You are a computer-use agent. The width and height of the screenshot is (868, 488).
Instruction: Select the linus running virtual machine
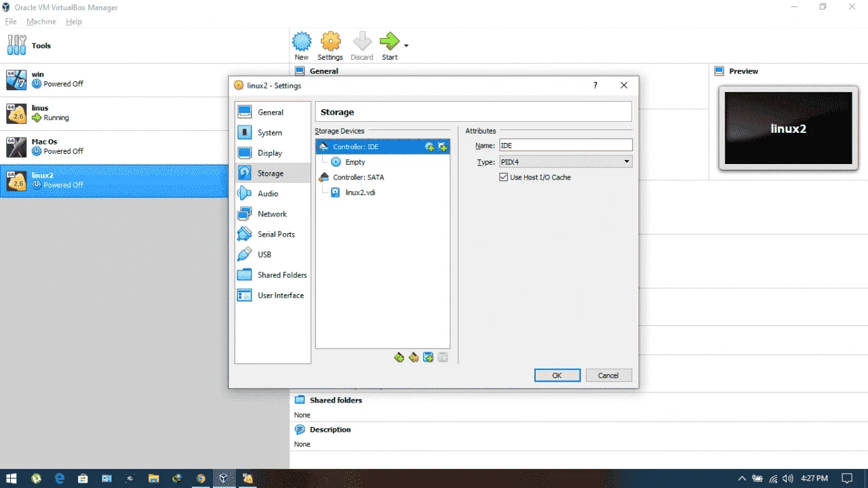point(144,113)
